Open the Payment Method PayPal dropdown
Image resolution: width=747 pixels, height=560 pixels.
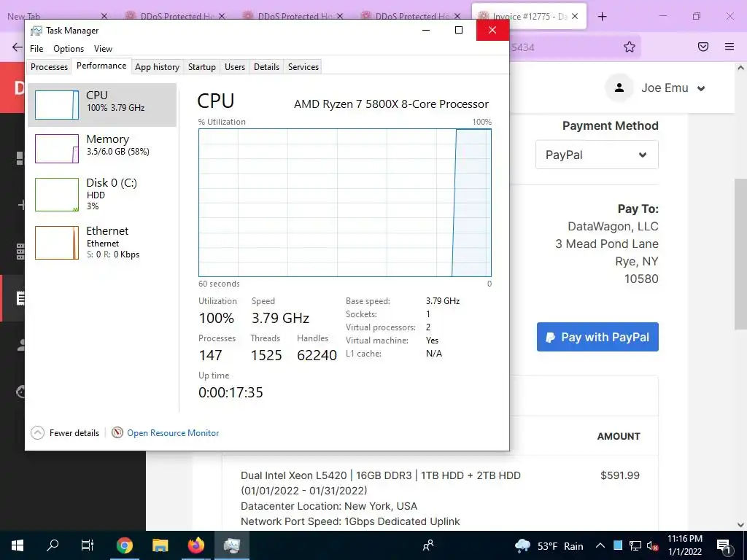597,155
